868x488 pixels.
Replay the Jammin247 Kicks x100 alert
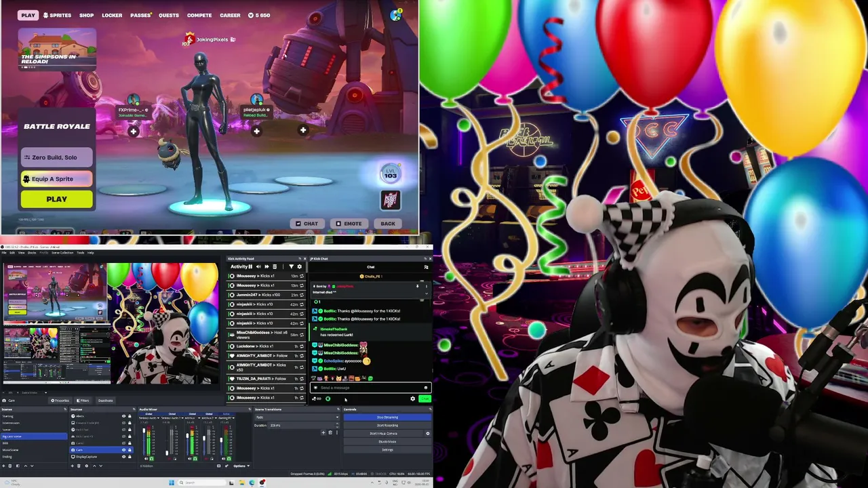click(x=302, y=296)
